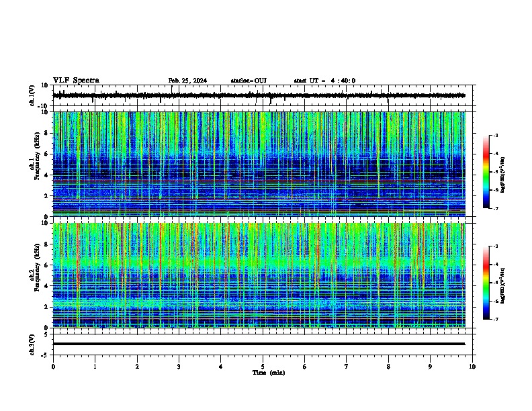Click the "ch.1(V)" waveform axis label
The image size is (532, 411).
click(x=32, y=95)
